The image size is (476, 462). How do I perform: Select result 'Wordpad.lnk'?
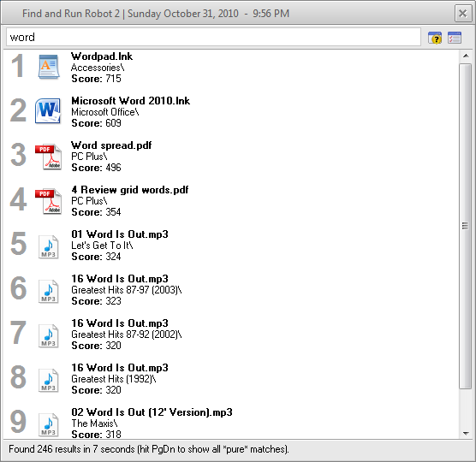102,56
